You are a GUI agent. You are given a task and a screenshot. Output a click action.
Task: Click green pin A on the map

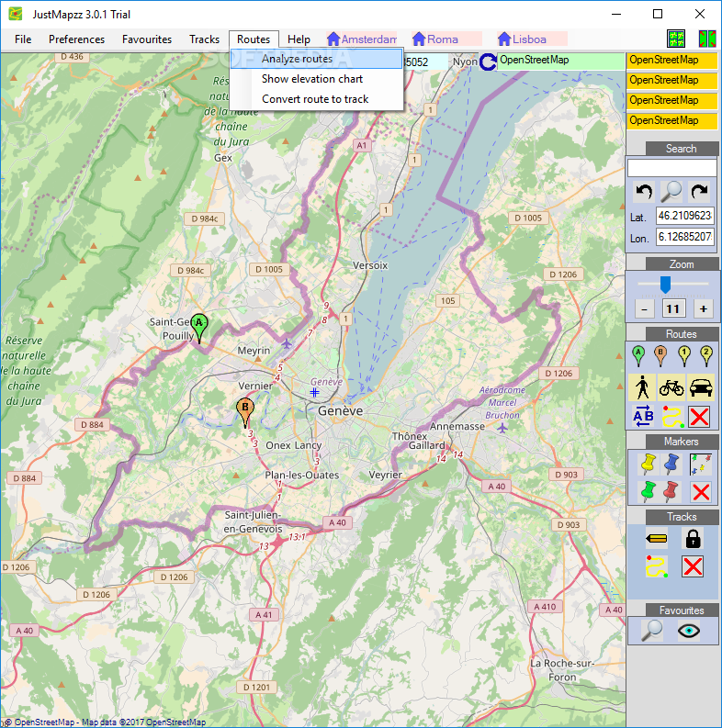coord(199,328)
